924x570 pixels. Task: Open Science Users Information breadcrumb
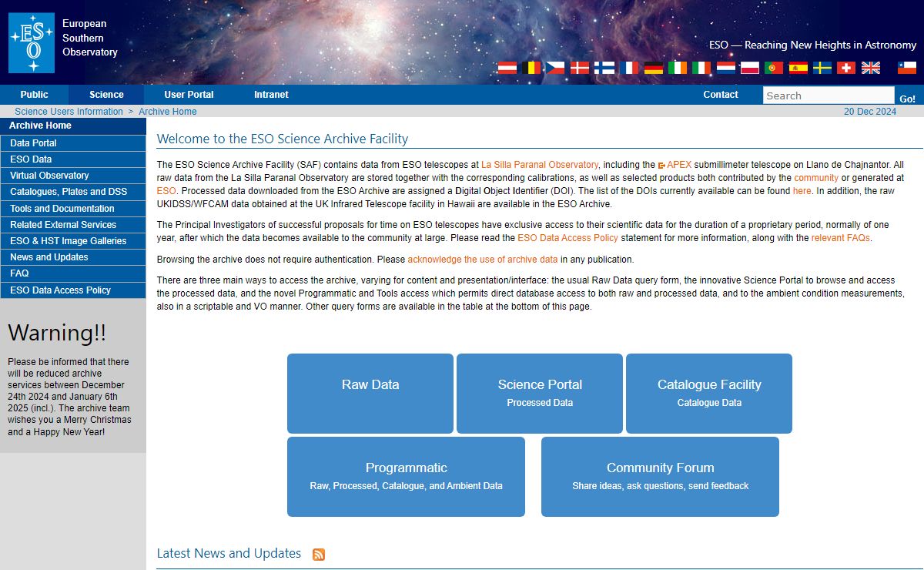[x=69, y=112]
